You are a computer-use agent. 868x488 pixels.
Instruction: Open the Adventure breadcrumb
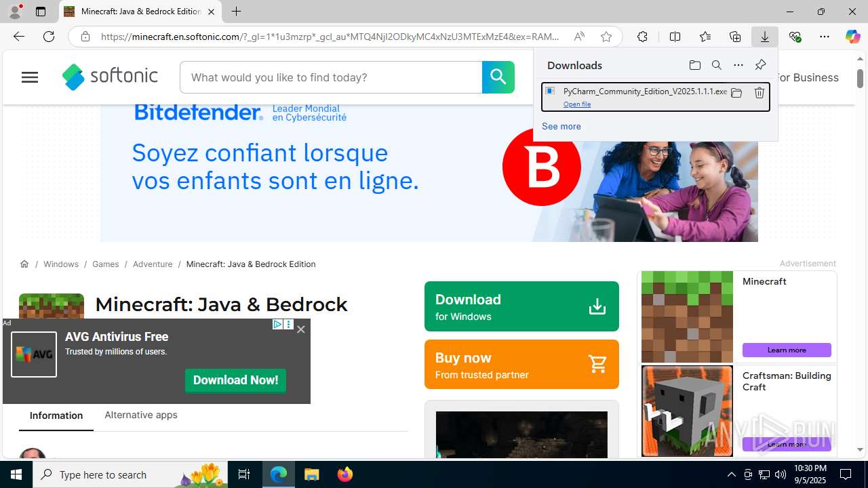[x=153, y=264]
